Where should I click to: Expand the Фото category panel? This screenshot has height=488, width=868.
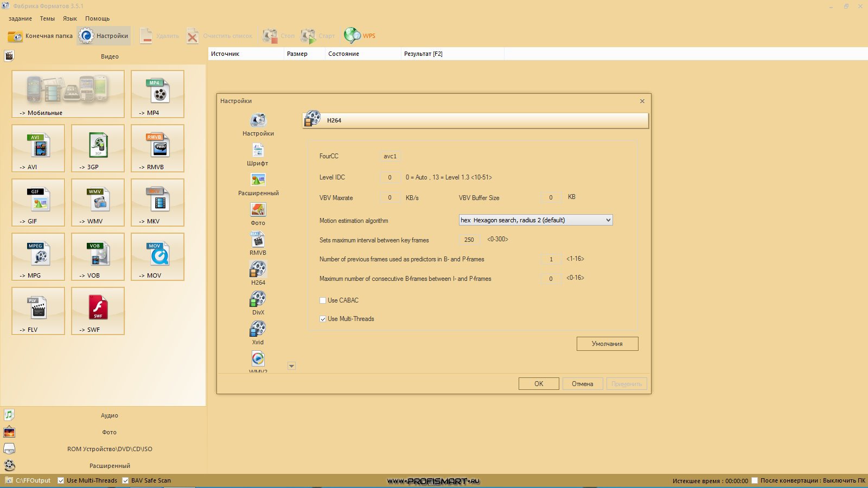click(103, 432)
